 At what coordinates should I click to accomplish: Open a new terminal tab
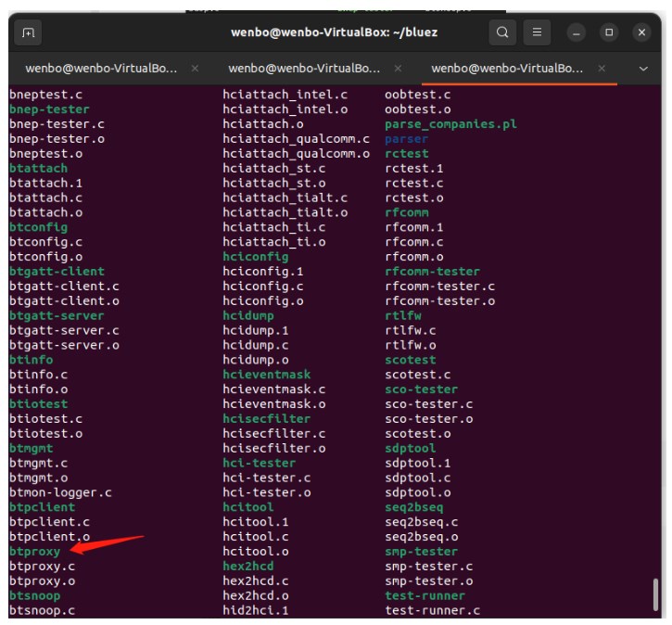pos(28,32)
